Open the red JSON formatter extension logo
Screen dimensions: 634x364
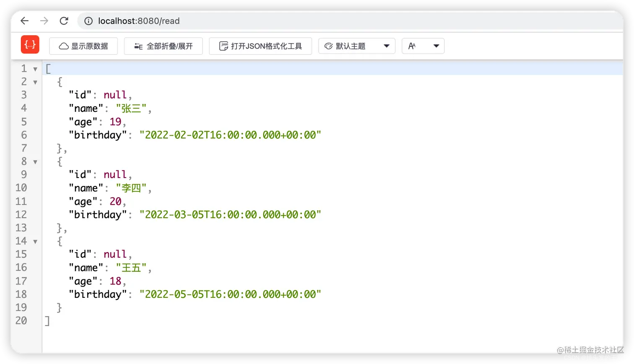tap(30, 44)
